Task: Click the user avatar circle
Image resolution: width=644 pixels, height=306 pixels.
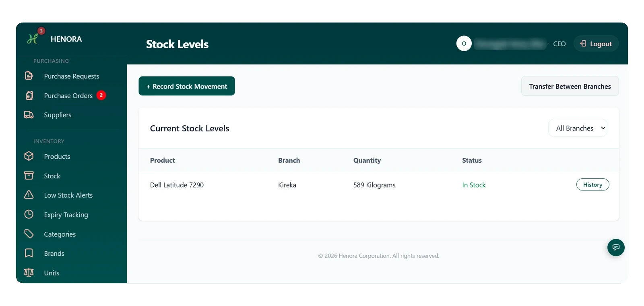Action: click(464, 43)
